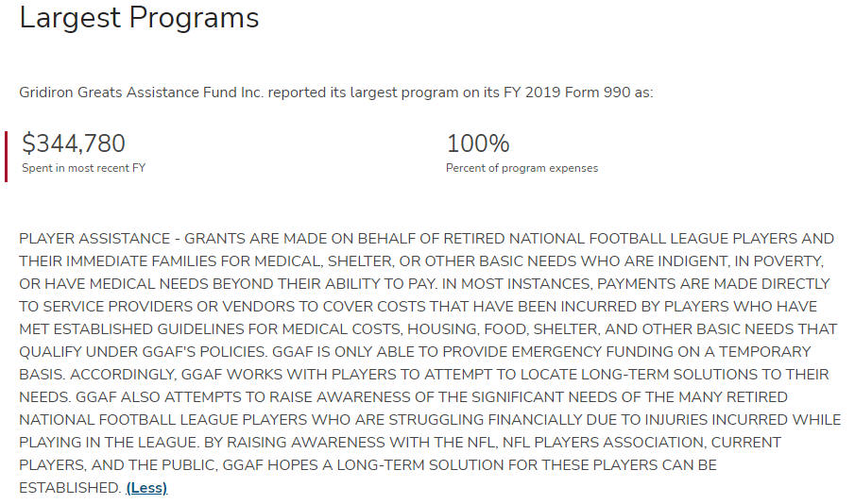The width and height of the screenshot is (855, 504).
Task: Click the words 'PLAYER ASSISTANCE' starting the description
Action: (94, 239)
